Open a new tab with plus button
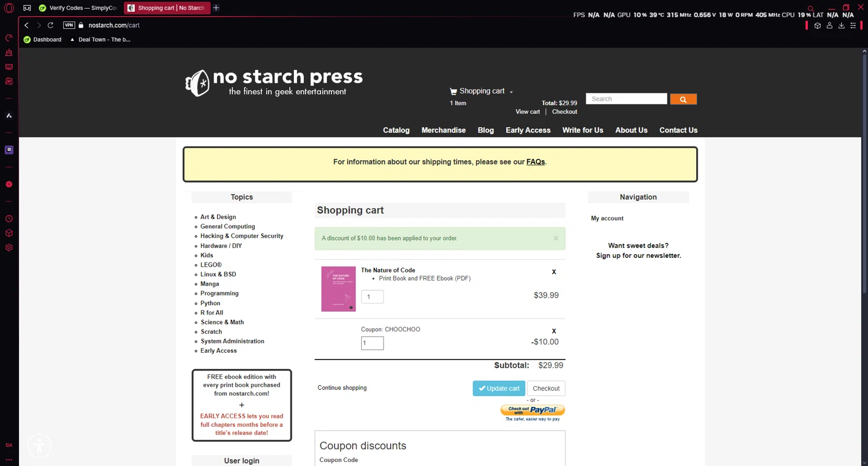The image size is (868, 466). point(216,8)
